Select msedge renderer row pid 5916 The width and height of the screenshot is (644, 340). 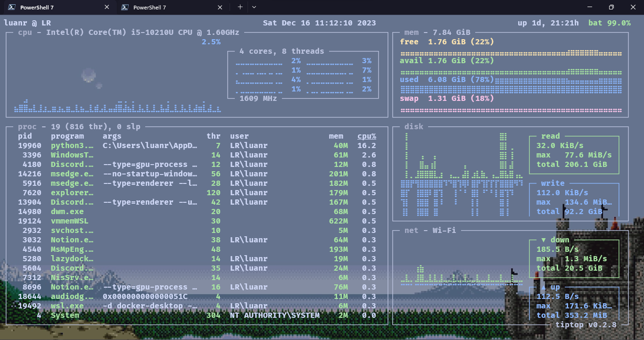(x=197, y=183)
